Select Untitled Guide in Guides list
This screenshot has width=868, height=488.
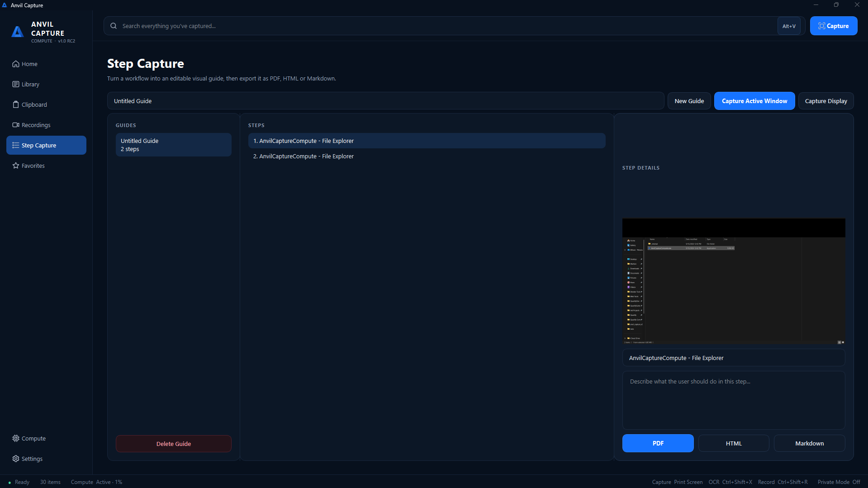(173, 145)
